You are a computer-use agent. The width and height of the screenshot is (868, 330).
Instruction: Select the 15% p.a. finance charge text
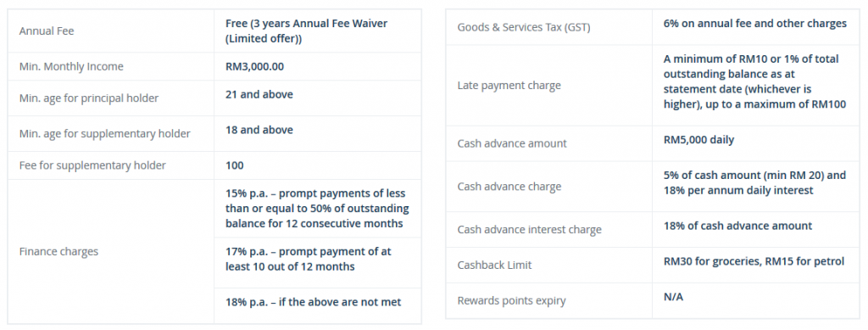(x=317, y=208)
